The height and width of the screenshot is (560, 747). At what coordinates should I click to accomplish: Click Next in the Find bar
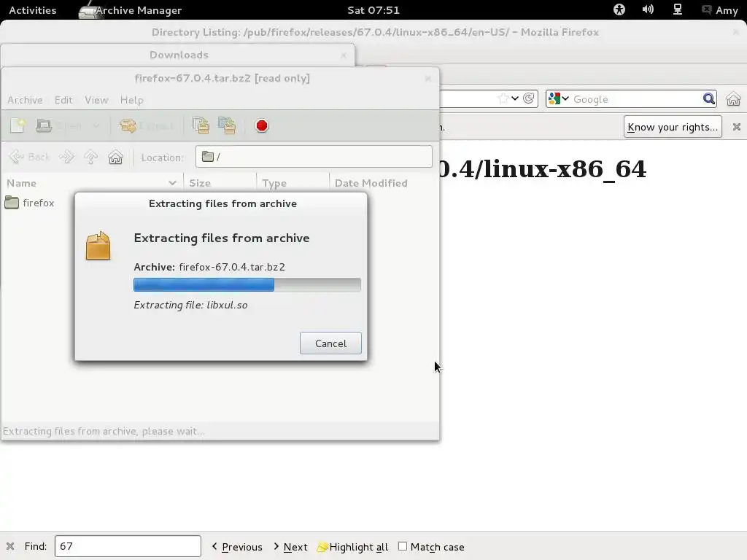290,547
